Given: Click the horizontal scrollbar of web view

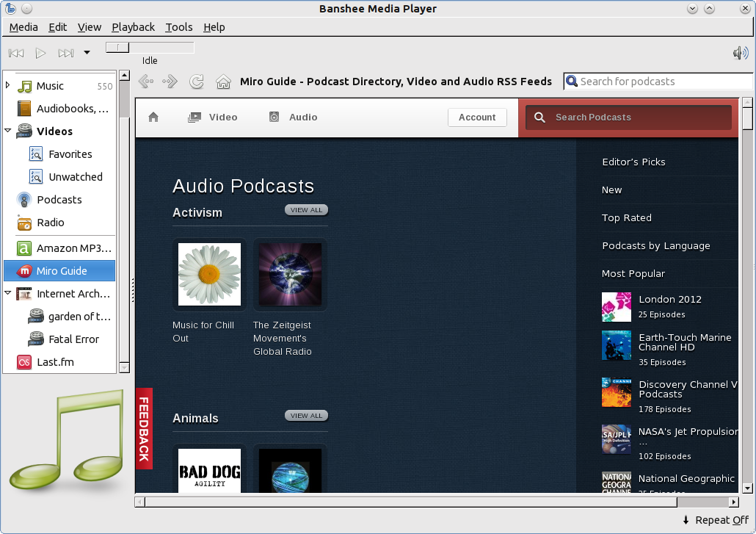Looking at the screenshot, I should [x=437, y=502].
